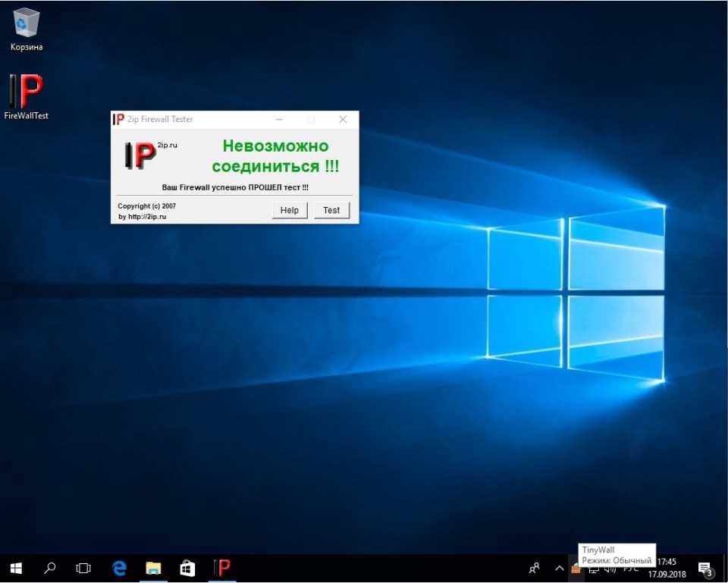Image resolution: width=728 pixels, height=583 pixels.
Task: Open the clock and date flyout
Action: pos(666,568)
